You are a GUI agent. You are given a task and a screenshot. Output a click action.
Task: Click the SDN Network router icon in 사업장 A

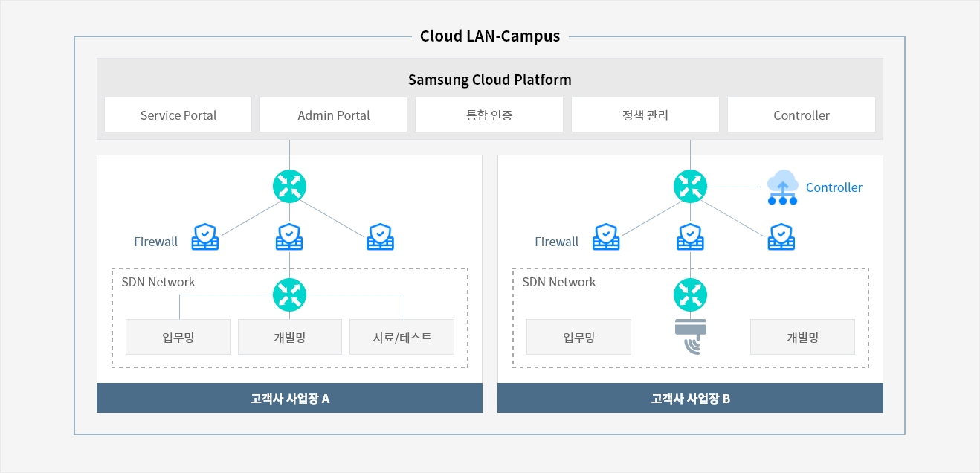[289, 294]
